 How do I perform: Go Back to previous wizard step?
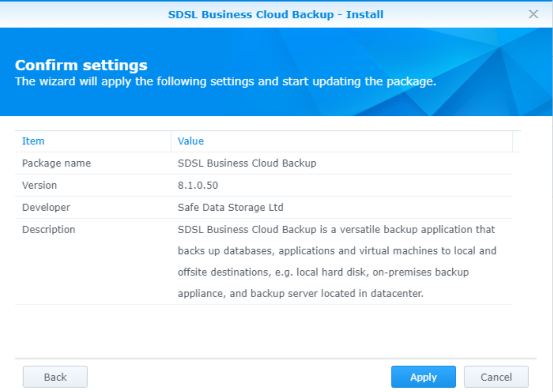(55, 377)
